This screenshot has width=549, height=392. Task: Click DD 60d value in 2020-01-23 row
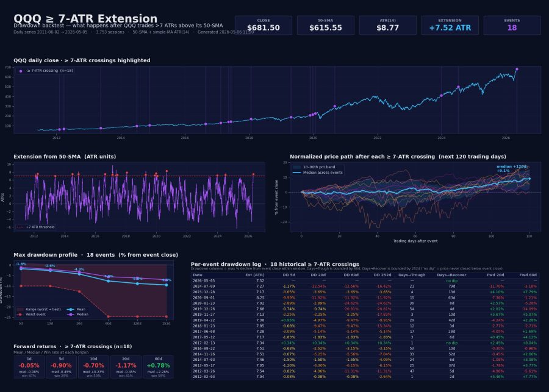(351, 304)
